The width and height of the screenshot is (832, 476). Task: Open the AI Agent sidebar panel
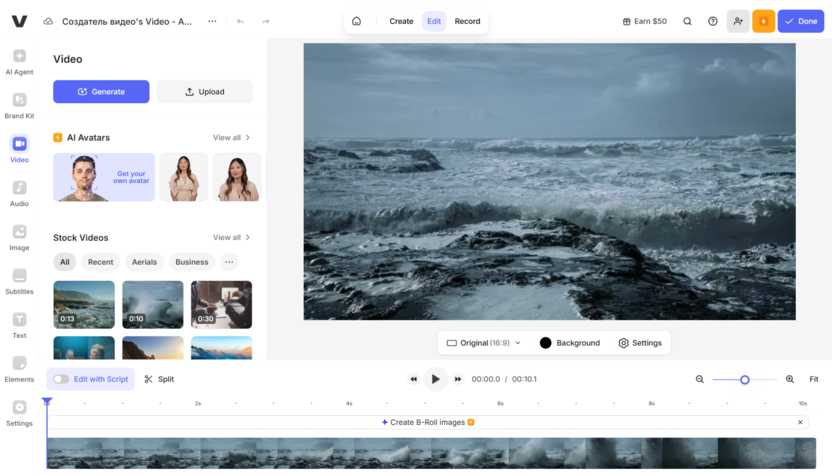click(19, 61)
